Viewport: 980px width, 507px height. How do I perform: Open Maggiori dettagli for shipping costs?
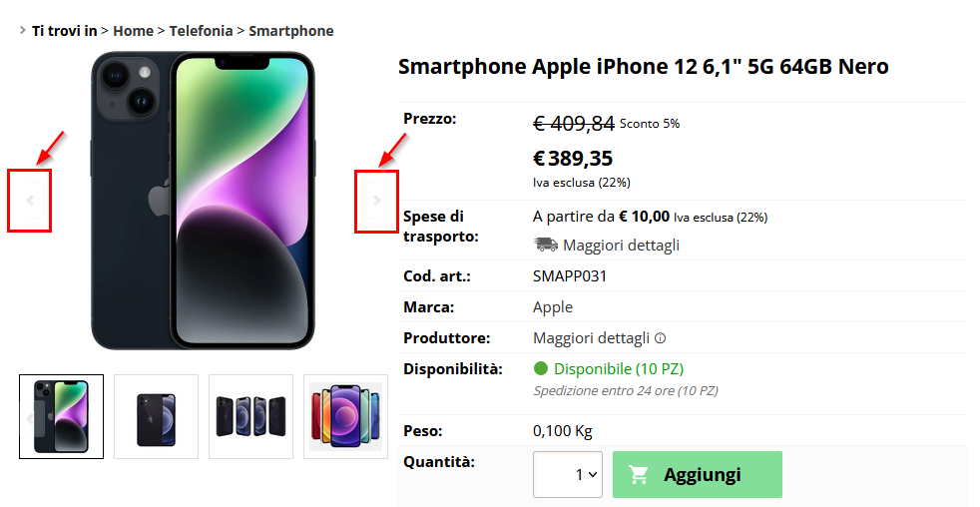click(621, 246)
